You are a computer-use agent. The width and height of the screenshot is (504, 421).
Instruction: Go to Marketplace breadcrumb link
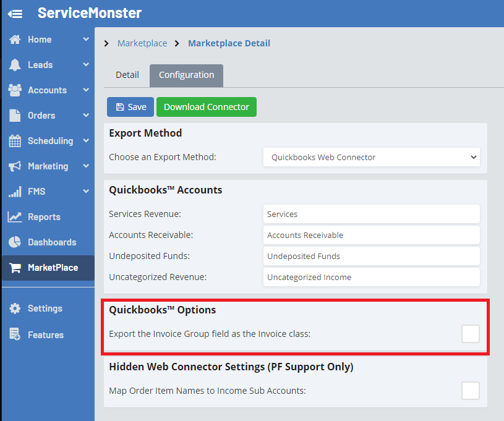pos(142,43)
